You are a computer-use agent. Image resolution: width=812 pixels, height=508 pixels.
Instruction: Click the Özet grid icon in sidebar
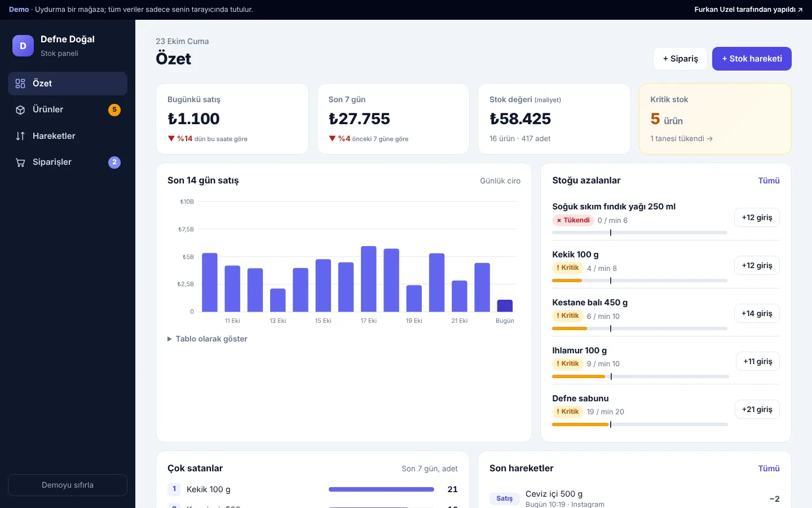[20, 84]
